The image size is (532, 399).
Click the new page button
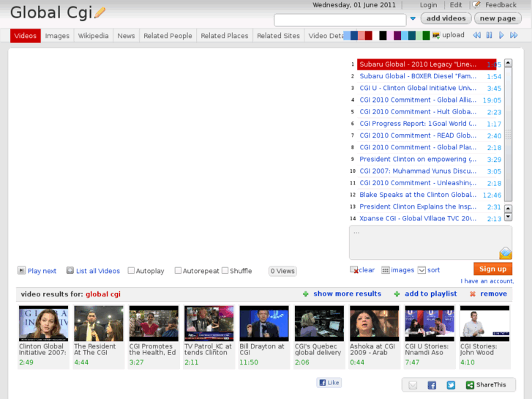pos(498,18)
